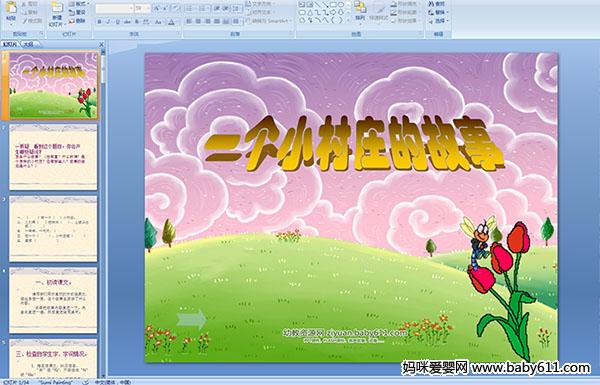The width and height of the screenshot is (600, 385).
Task: Select the oval shape in shapes gallery
Action: (342, 5)
